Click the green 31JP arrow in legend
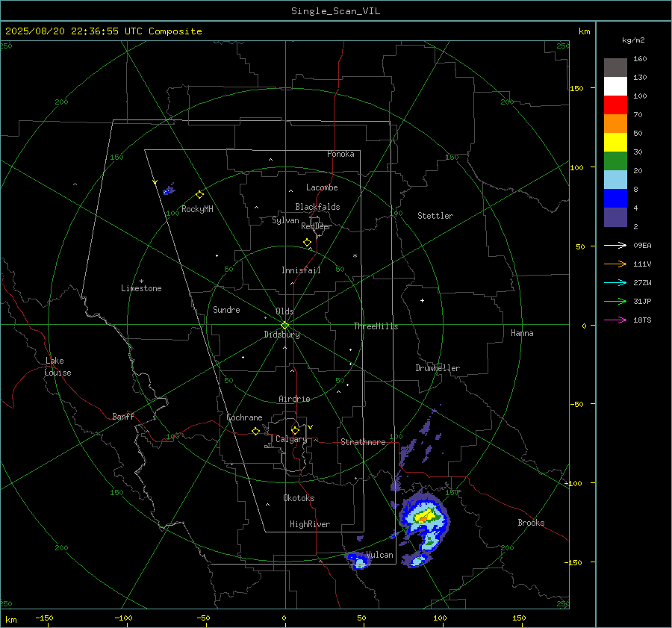672x628 pixels. click(x=615, y=302)
